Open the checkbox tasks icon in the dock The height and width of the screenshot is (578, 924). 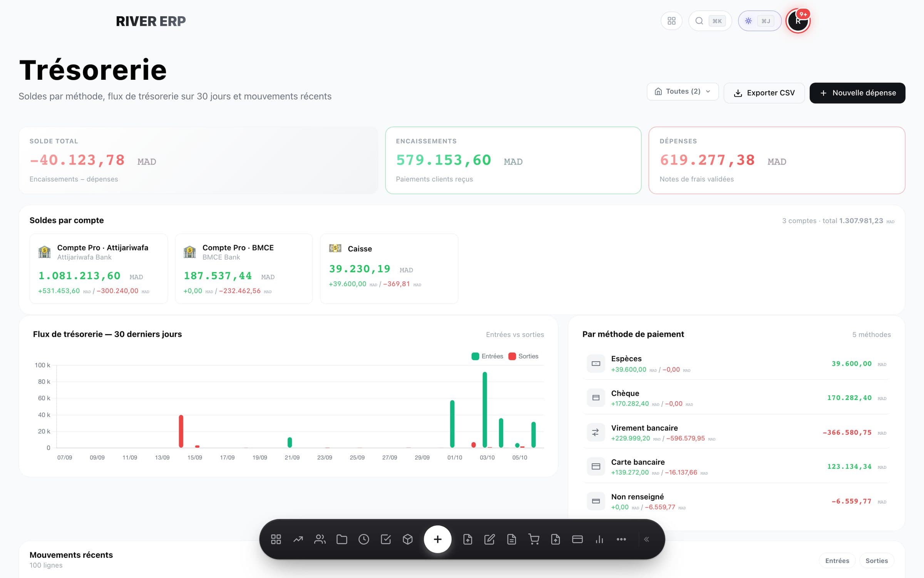386,539
